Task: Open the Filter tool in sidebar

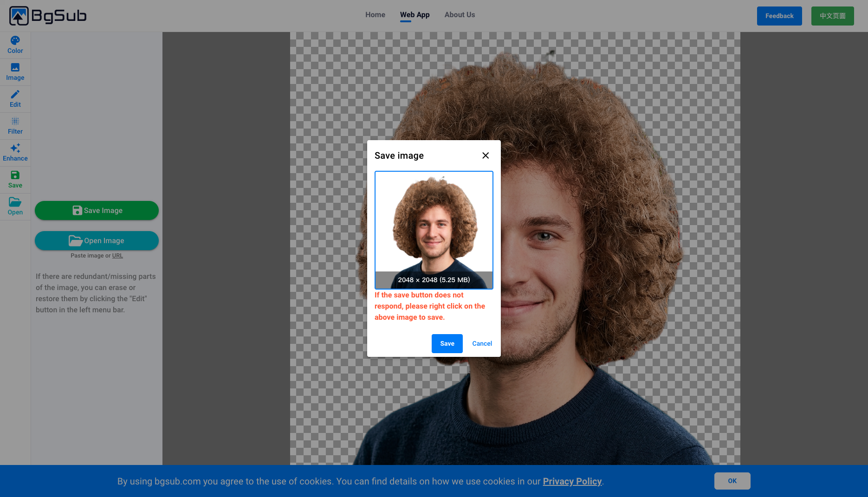Action: coord(15,126)
